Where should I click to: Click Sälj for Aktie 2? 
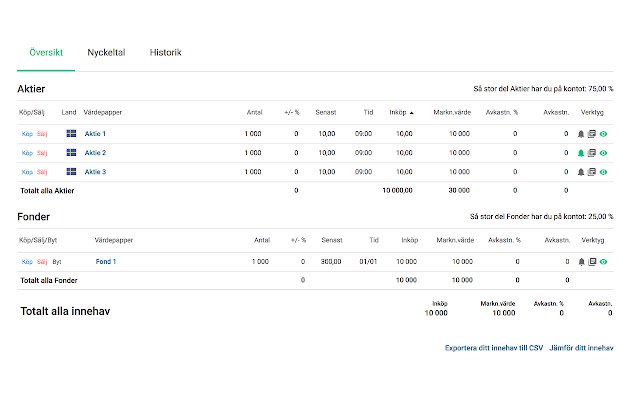(42, 153)
